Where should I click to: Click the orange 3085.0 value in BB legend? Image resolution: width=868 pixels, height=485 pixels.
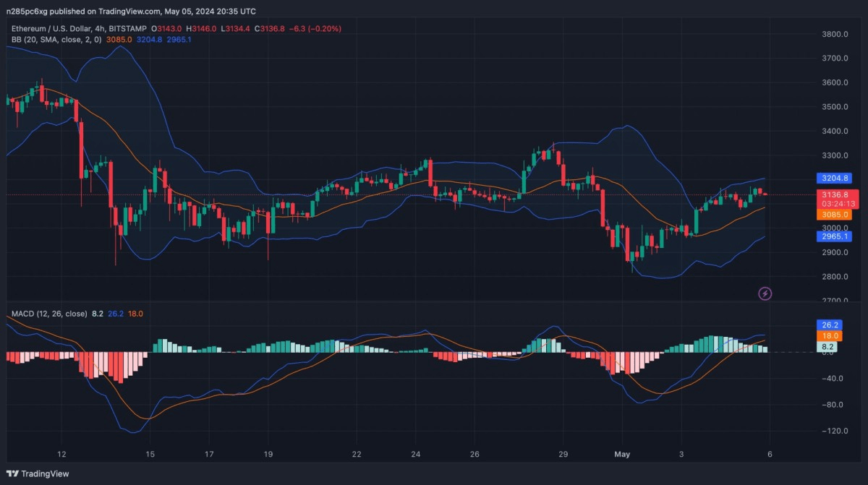coord(119,38)
